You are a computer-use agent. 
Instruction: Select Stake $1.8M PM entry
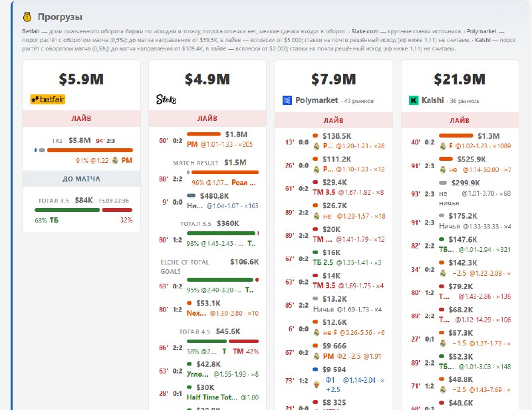click(x=207, y=140)
